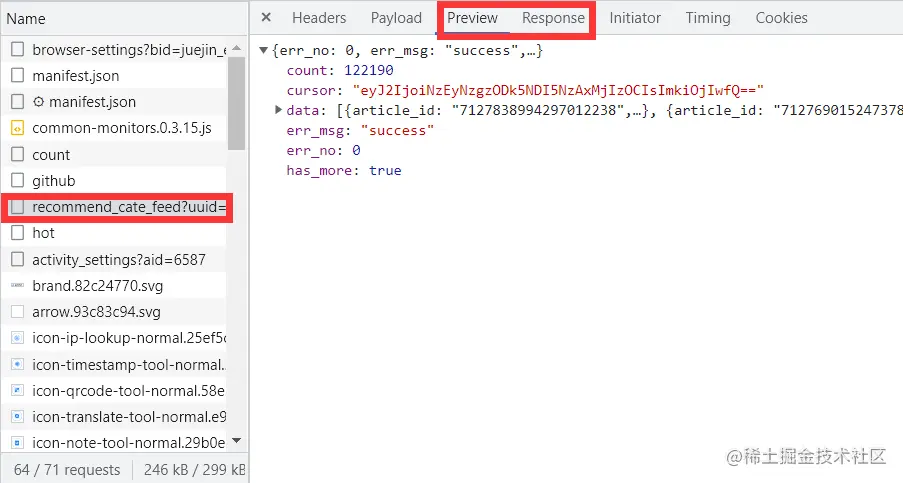Select the browser-settings request row

pyautogui.click(x=115, y=50)
